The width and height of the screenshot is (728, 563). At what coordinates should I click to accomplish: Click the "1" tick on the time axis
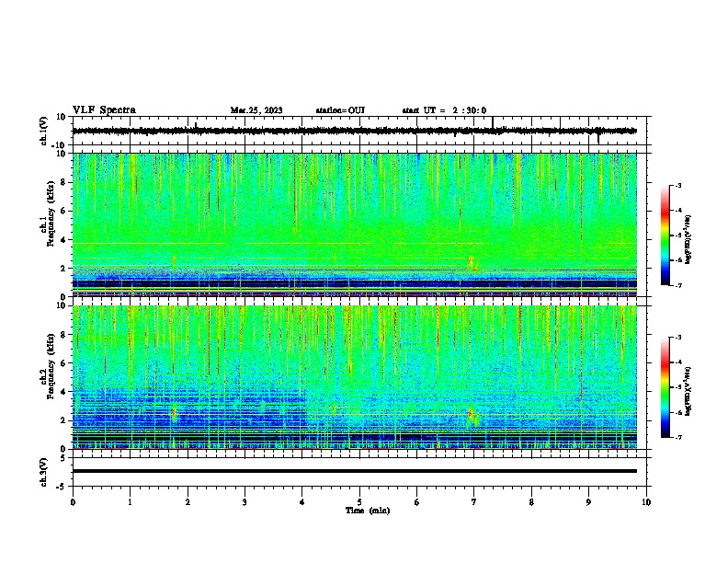(130, 502)
